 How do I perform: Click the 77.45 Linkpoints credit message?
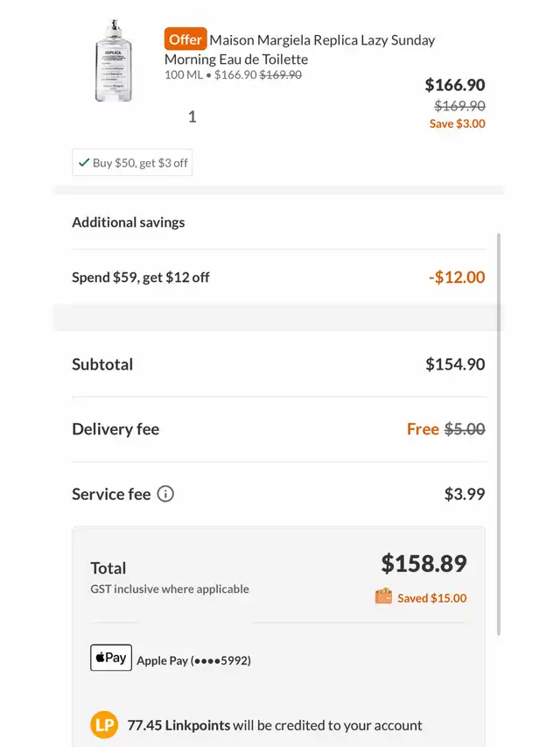click(x=274, y=725)
